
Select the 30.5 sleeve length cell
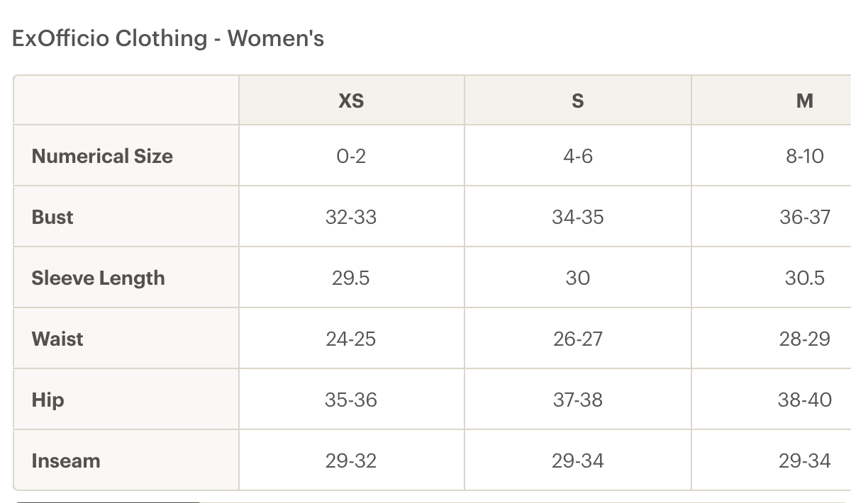(804, 278)
